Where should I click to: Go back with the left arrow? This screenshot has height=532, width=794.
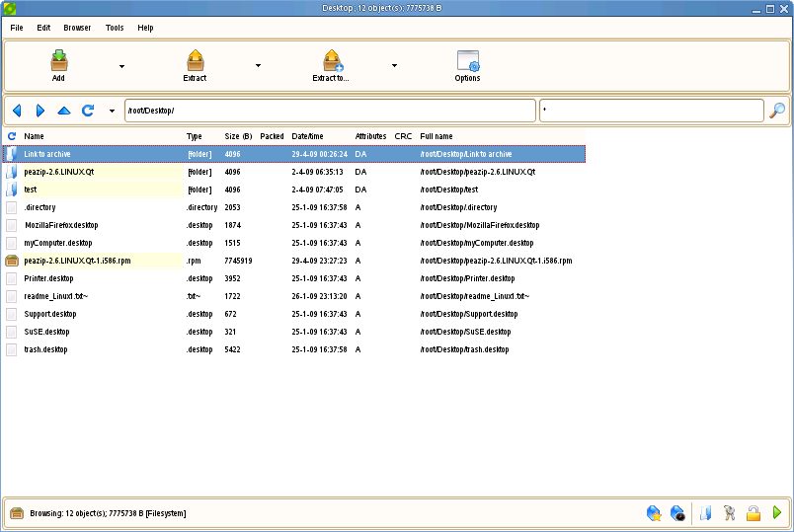[17, 111]
